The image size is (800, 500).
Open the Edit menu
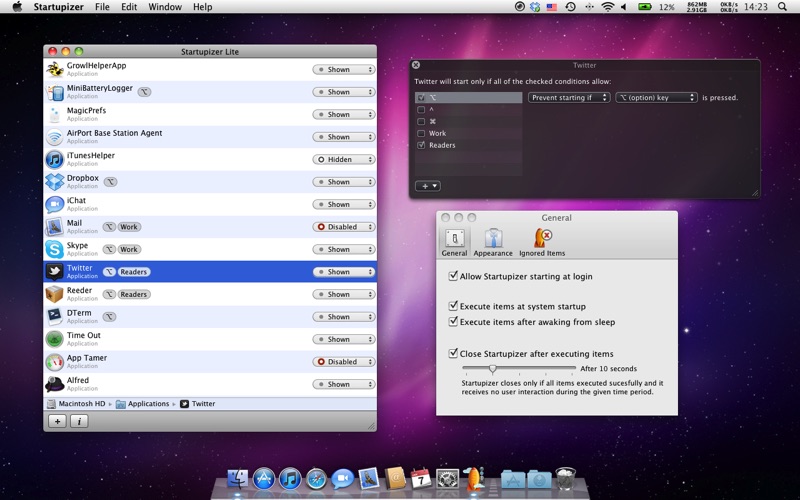tap(129, 7)
